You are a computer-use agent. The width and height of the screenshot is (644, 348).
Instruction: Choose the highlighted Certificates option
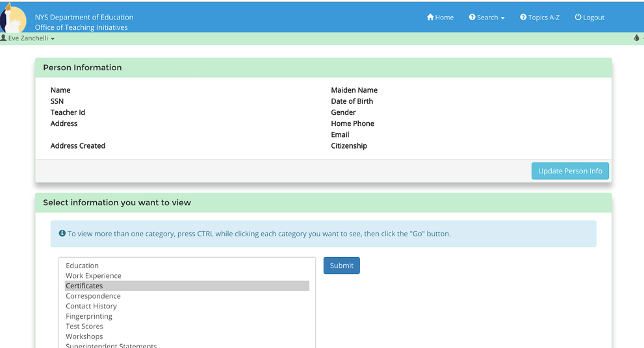coord(84,286)
